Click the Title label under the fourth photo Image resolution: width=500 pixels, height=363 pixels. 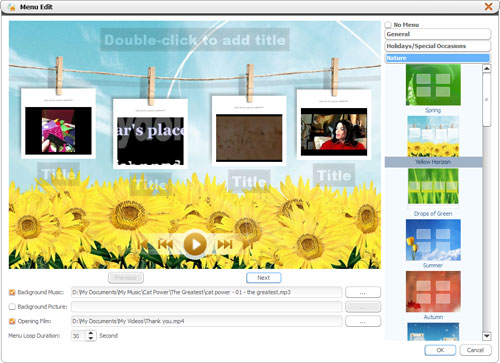coord(334,175)
